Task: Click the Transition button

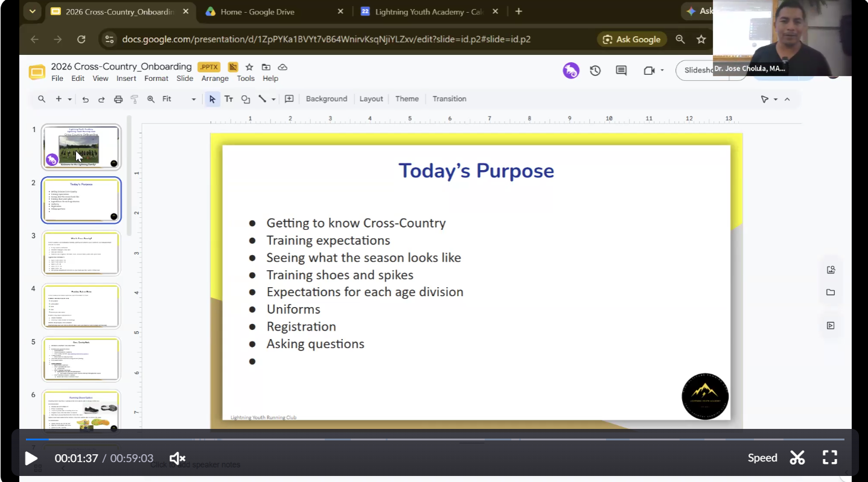Action: [449, 99]
